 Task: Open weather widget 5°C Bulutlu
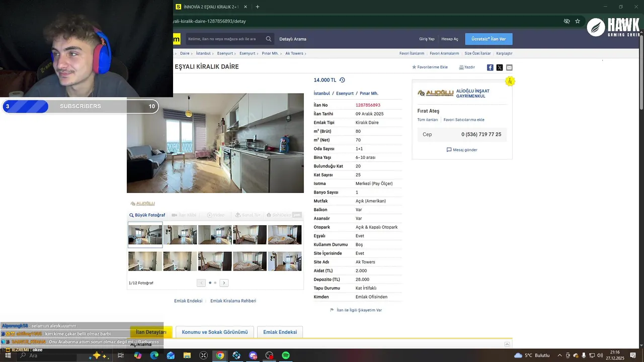click(x=532, y=355)
